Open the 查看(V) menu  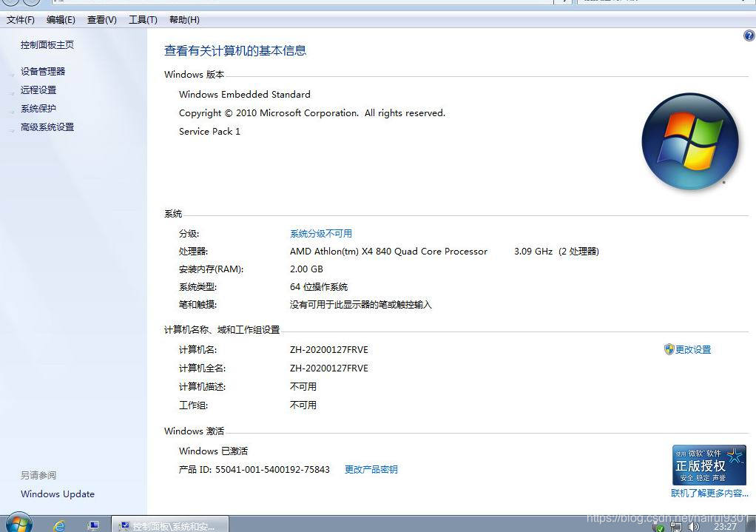coord(102,20)
